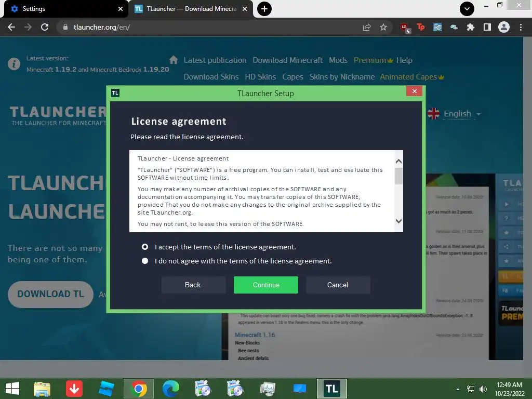
Task: Open the Premium menu item
Action: (x=373, y=60)
